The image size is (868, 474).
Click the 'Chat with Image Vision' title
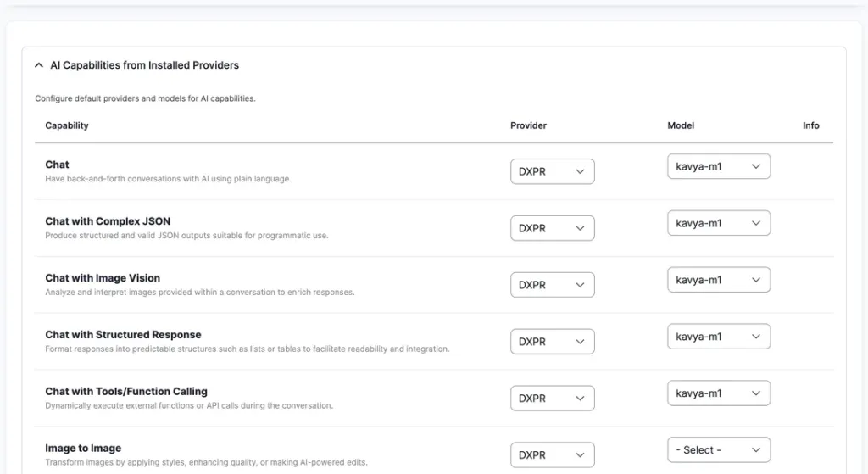pos(103,278)
